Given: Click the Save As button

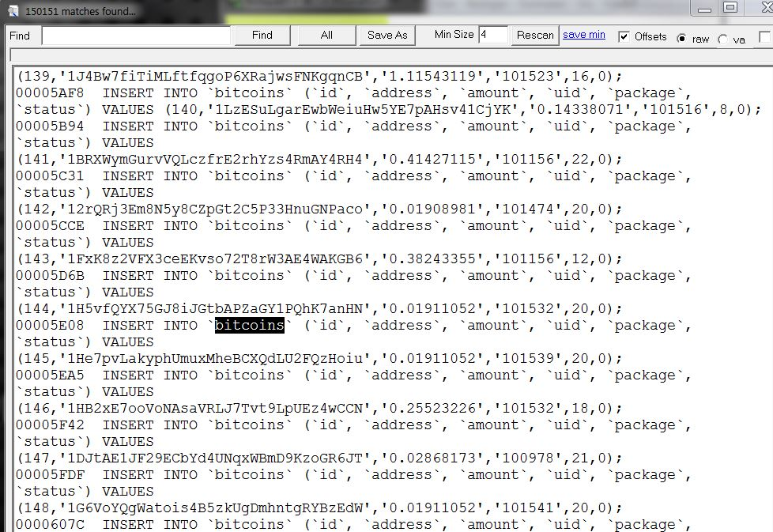Looking at the screenshot, I should 387,35.
